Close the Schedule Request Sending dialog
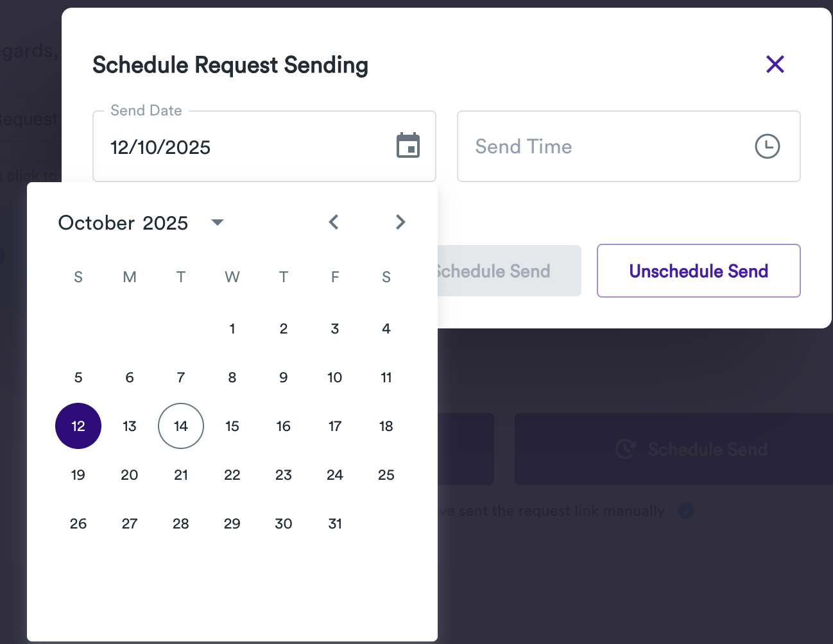 pos(775,64)
